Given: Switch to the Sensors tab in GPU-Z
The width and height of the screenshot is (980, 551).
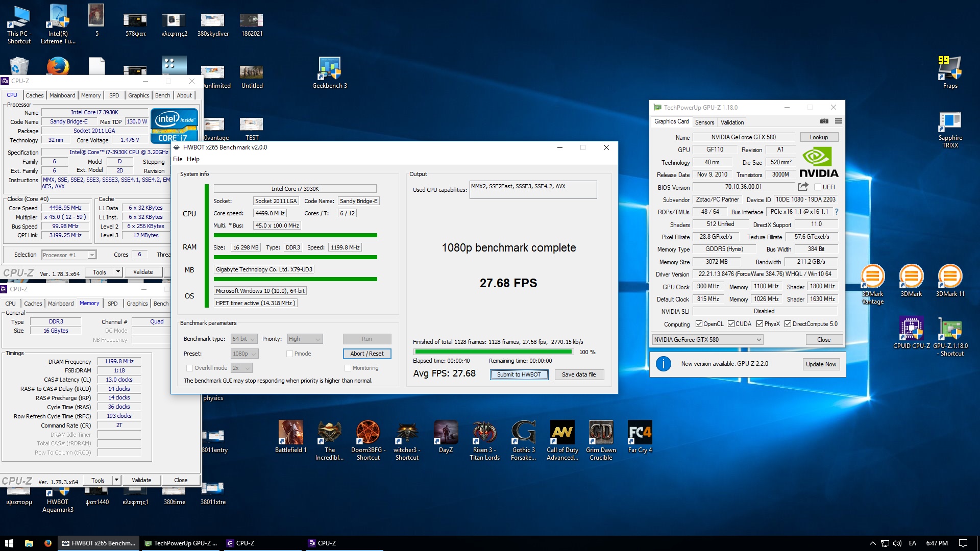Looking at the screenshot, I should 704,122.
